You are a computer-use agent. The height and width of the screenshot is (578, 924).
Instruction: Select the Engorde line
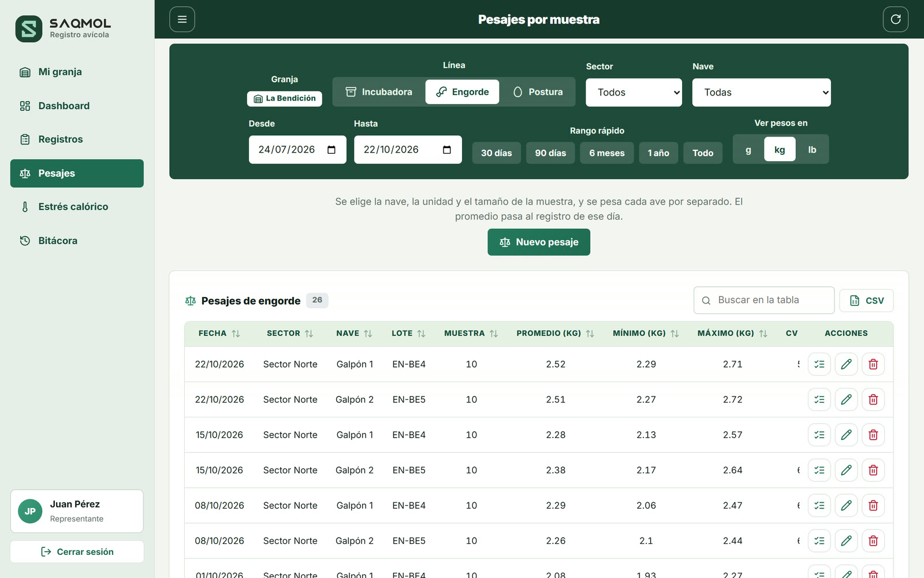(x=462, y=92)
